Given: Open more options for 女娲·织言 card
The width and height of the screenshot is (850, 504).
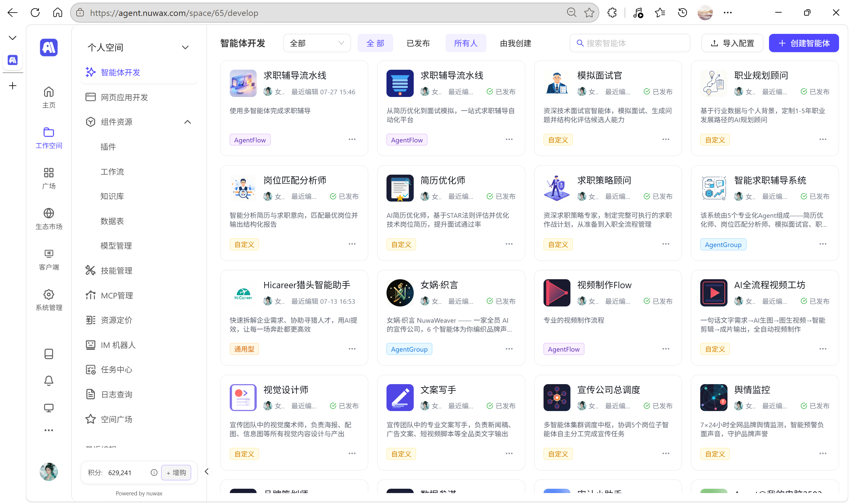Looking at the screenshot, I should point(509,349).
